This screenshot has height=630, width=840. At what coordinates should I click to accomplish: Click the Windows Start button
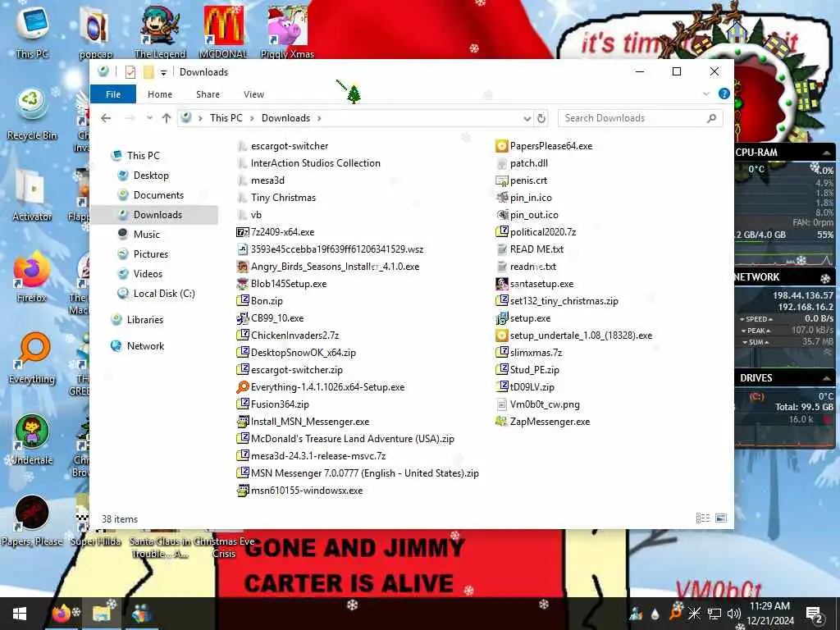[x=20, y=614]
